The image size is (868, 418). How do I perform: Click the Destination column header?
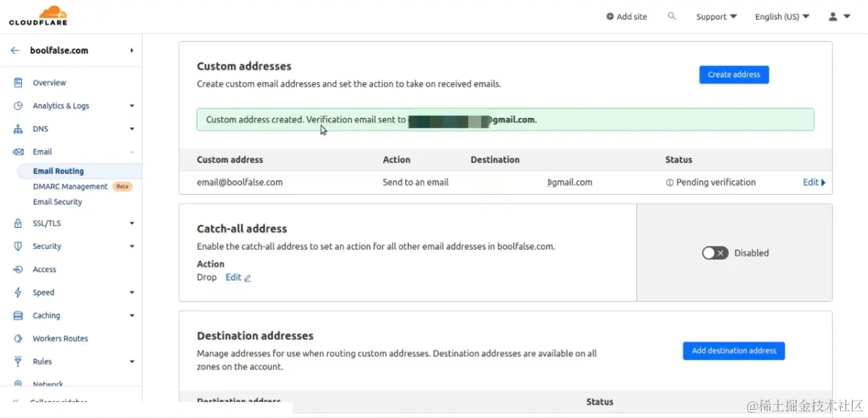click(495, 160)
